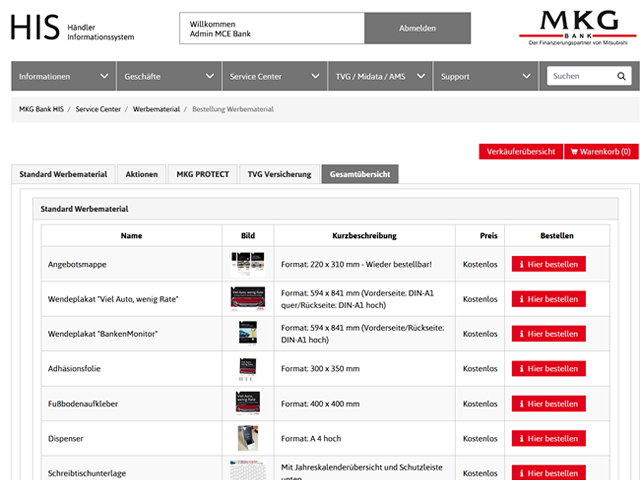Click 'Format: A 4 hoch' description
Viewport: 640px width, 480px height.
point(311,438)
